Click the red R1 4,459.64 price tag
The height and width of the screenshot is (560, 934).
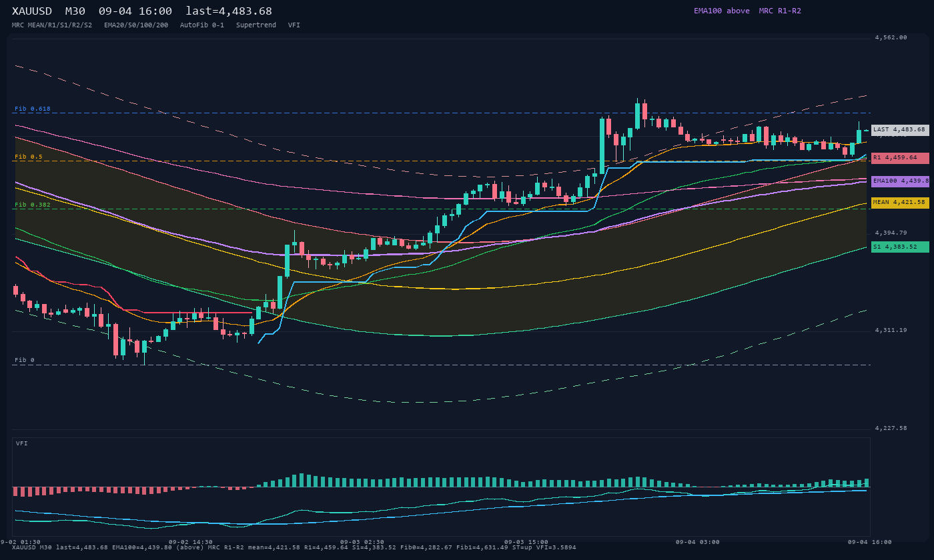coord(900,158)
